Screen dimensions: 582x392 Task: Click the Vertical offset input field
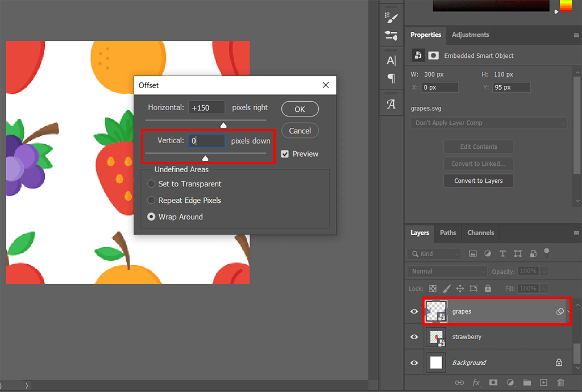pos(206,140)
